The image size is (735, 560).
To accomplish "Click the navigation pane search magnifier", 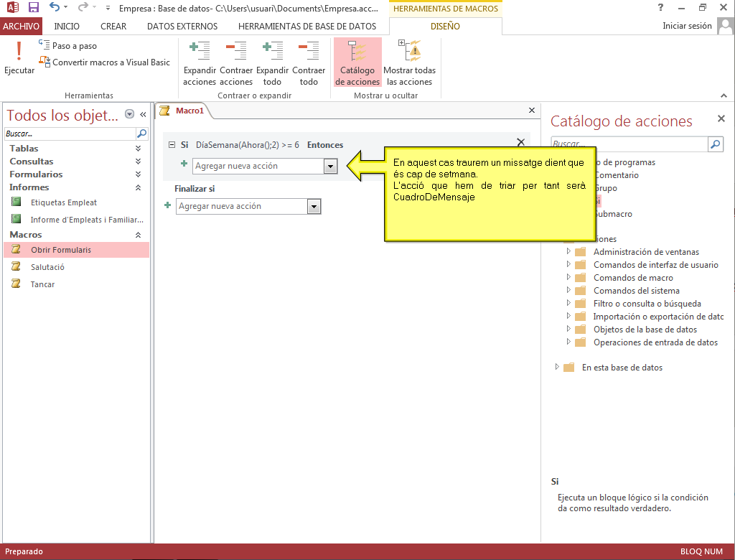I will 141,134.
